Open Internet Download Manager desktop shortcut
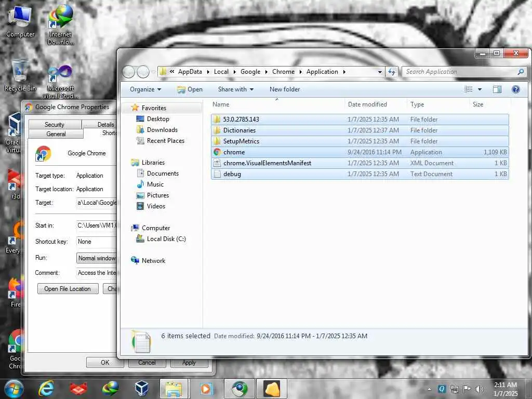532x399 pixels. (x=60, y=24)
